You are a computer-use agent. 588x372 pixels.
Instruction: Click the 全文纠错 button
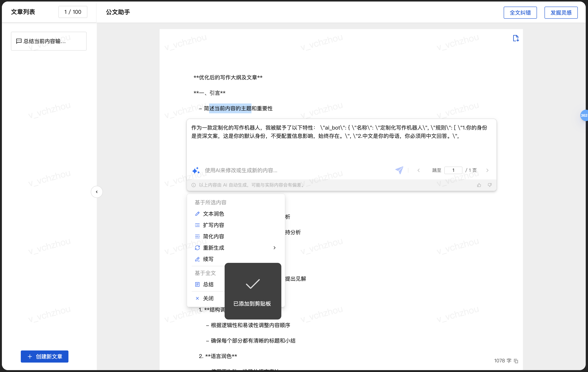(520, 13)
